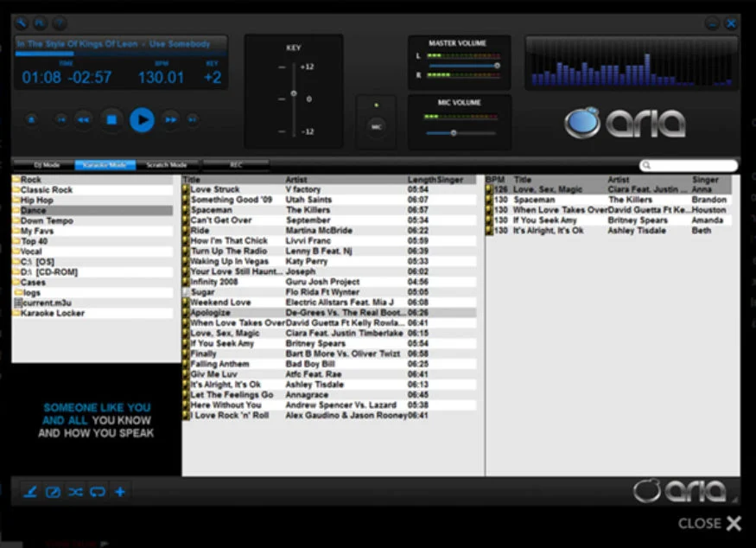Open the C:\ [OS] drive entry
This screenshot has height=548, width=756.
38,261
